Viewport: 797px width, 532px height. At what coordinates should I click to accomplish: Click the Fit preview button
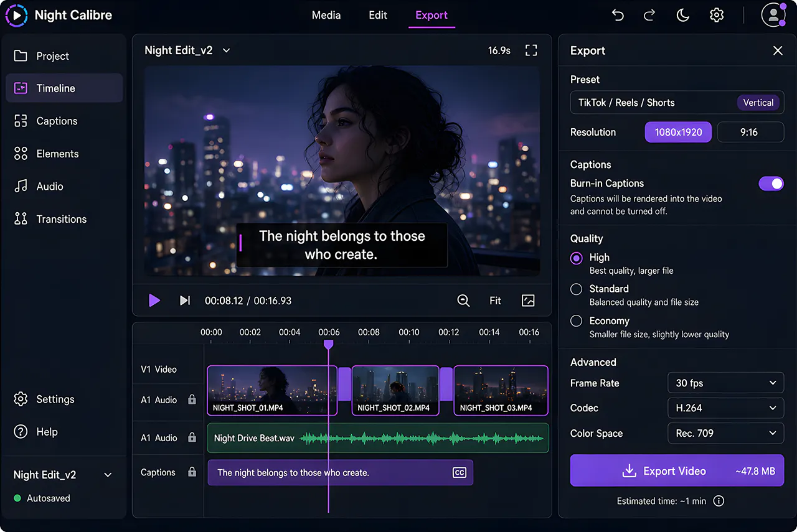point(495,301)
